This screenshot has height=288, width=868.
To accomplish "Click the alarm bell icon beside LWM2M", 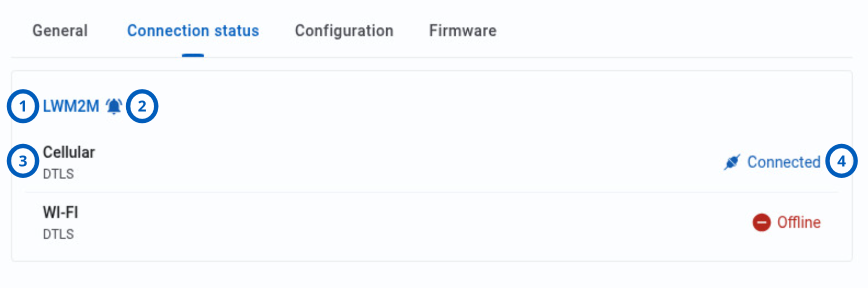I will tap(114, 106).
